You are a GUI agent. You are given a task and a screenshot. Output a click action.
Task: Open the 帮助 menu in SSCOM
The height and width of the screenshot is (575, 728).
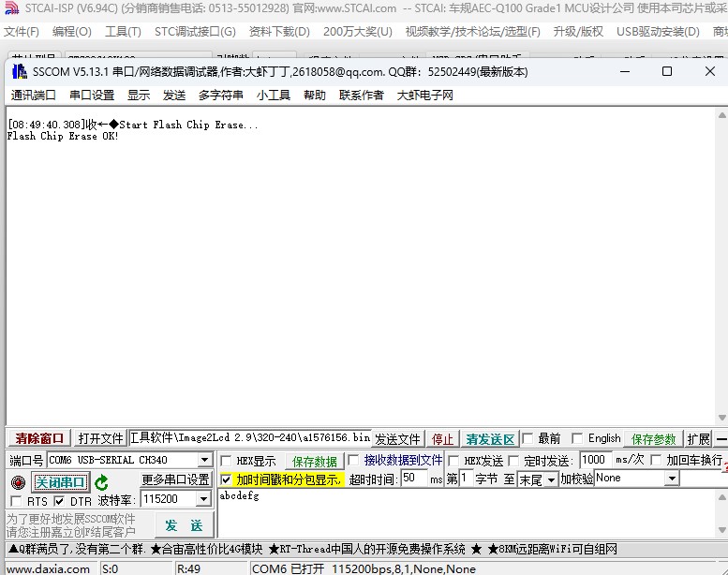coord(315,96)
